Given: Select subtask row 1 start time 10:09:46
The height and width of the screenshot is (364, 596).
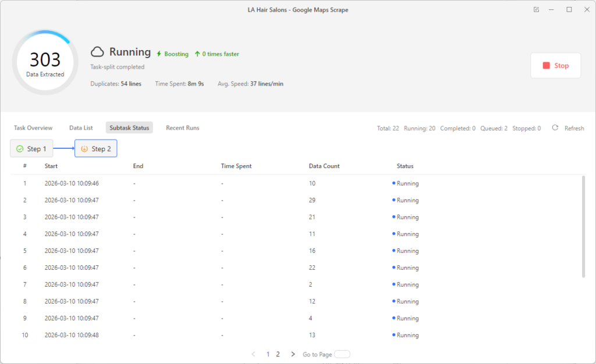Looking at the screenshot, I should (72, 183).
